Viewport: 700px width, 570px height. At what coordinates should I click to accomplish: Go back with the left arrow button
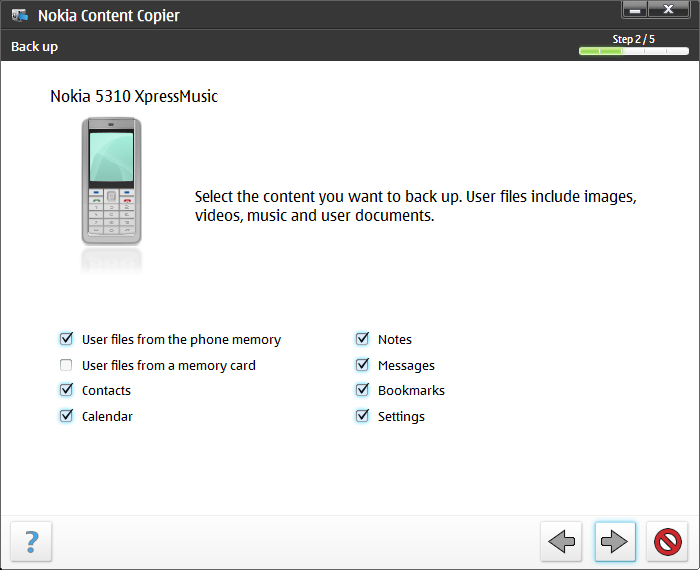(561, 541)
